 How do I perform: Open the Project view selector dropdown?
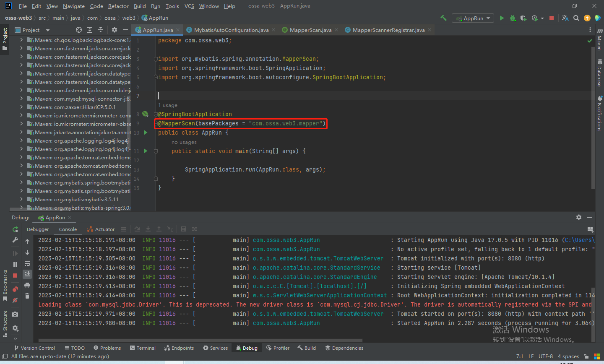pos(32,30)
